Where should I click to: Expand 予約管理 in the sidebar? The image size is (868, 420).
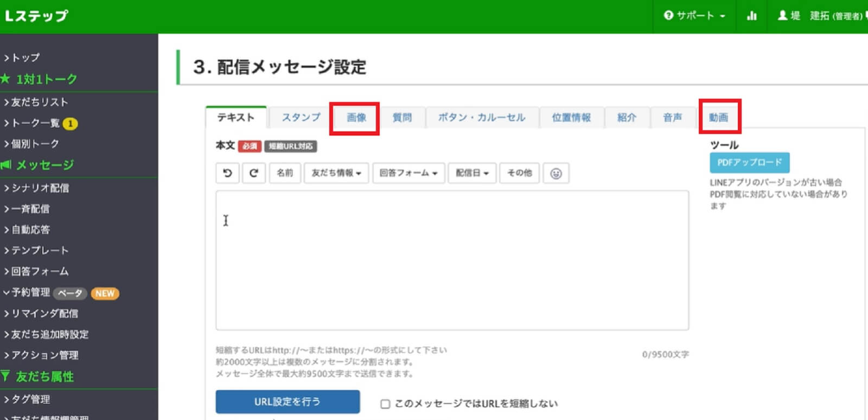tap(30, 292)
